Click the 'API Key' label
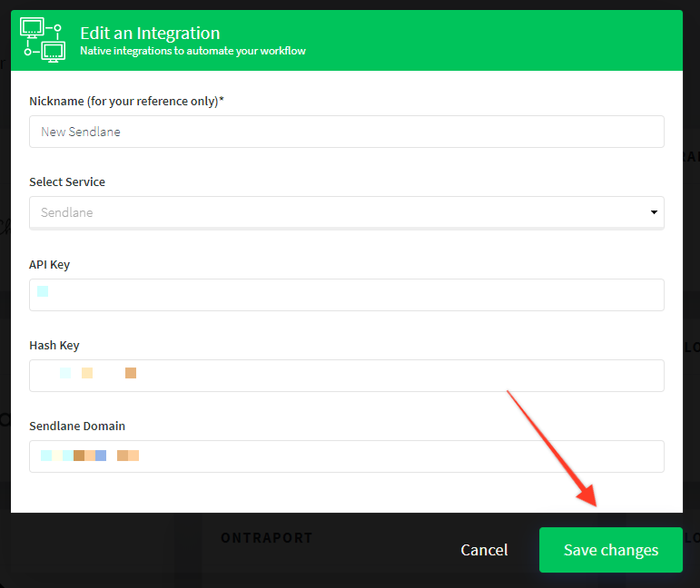Screen dimensions: 700x588 click(50, 265)
